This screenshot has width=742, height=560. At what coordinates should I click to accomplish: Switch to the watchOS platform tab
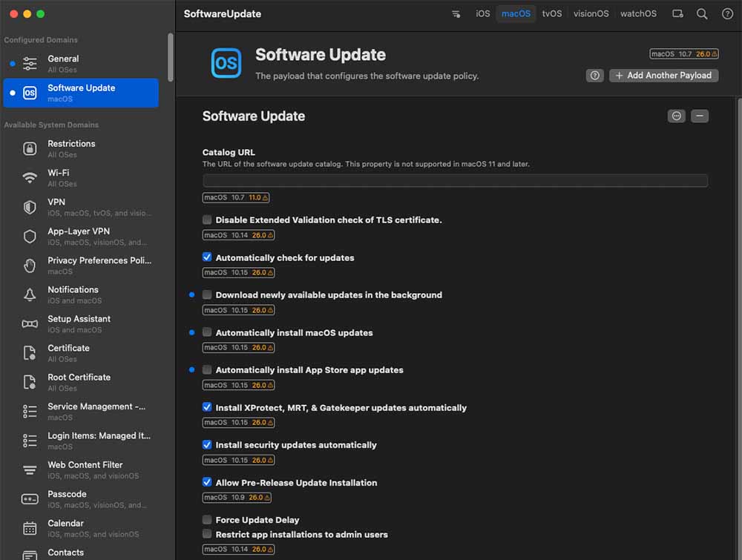638,13
